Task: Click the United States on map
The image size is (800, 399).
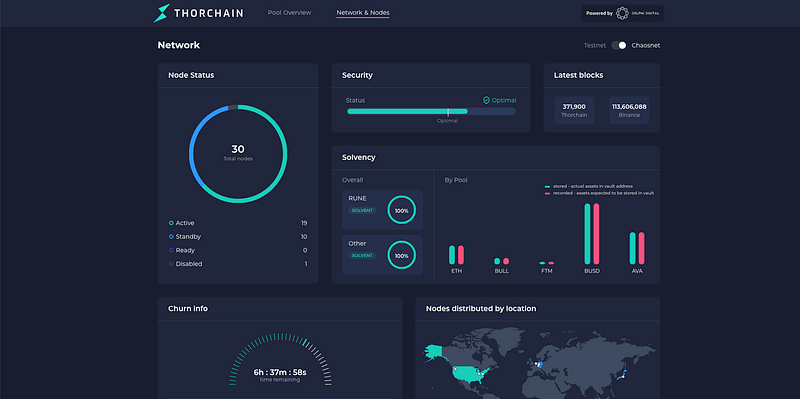Action: point(468,374)
